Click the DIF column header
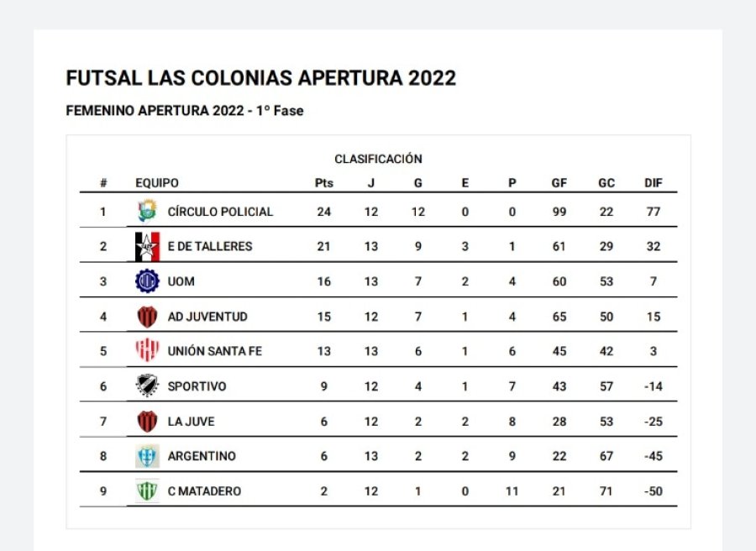The width and height of the screenshot is (756, 551). click(654, 183)
